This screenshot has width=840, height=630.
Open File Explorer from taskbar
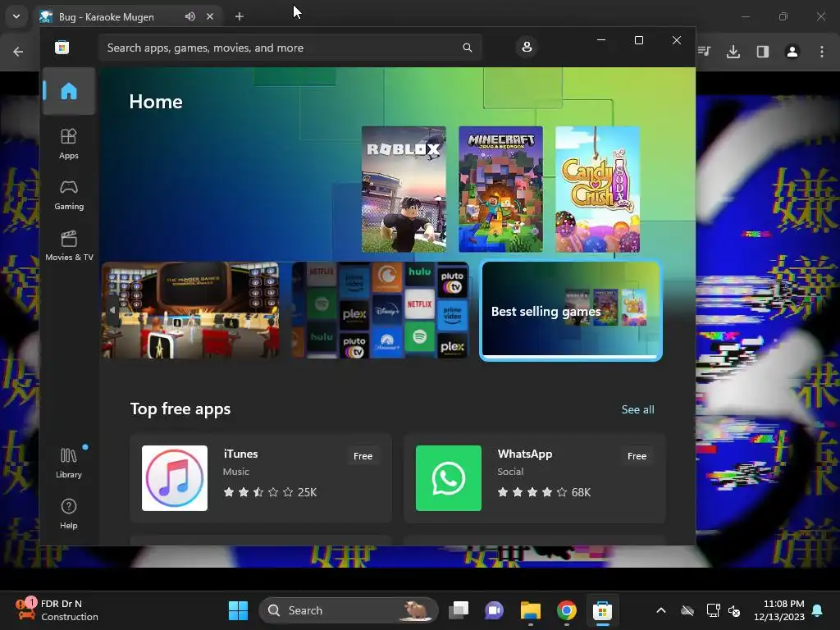tap(531, 610)
